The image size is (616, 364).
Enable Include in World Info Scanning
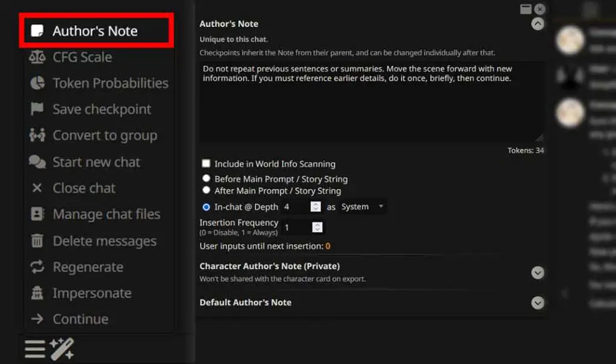(x=206, y=163)
